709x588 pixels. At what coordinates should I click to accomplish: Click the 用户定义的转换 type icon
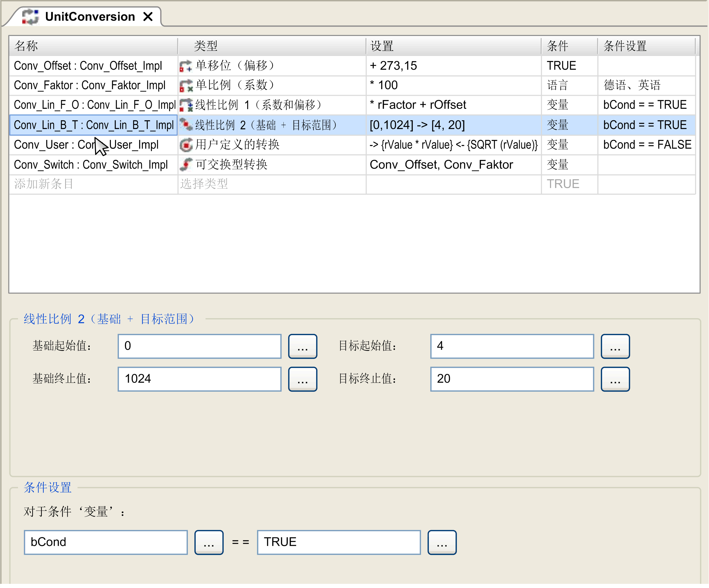pos(185,145)
